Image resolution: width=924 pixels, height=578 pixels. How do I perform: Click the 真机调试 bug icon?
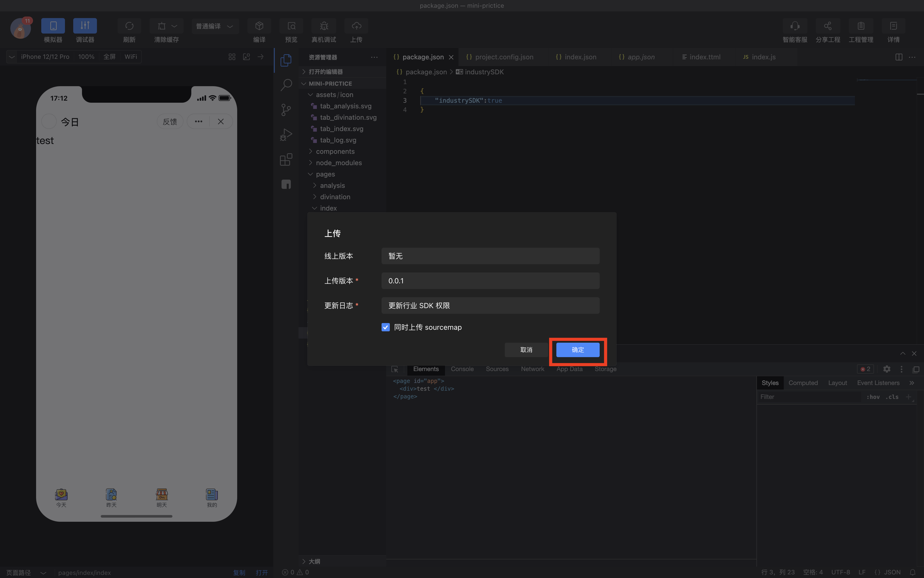pyautogui.click(x=324, y=26)
